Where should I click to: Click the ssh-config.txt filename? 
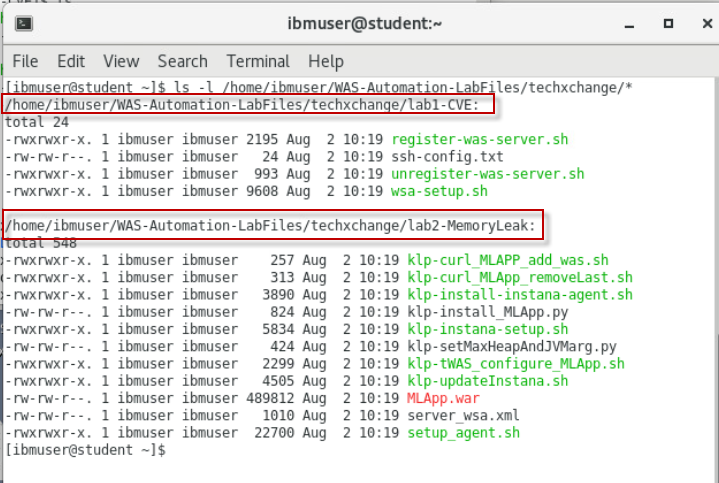tap(447, 156)
